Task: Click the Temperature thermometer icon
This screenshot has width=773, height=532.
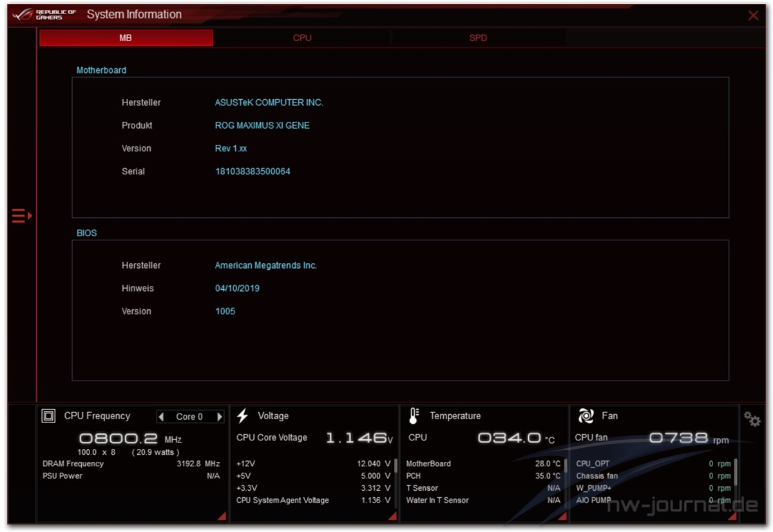Action: tap(414, 416)
